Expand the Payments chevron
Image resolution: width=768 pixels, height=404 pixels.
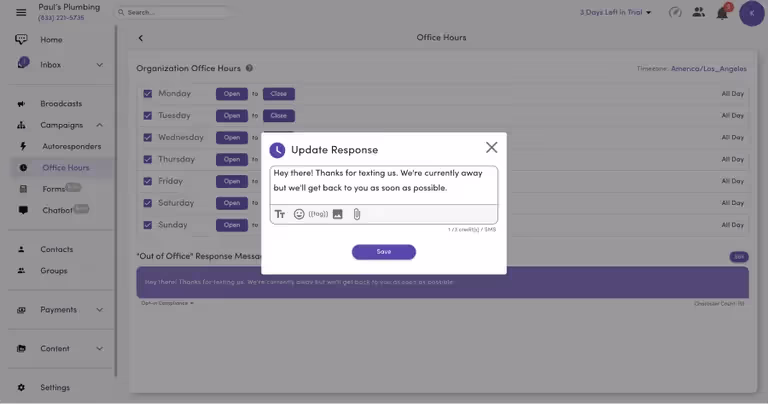(x=99, y=310)
